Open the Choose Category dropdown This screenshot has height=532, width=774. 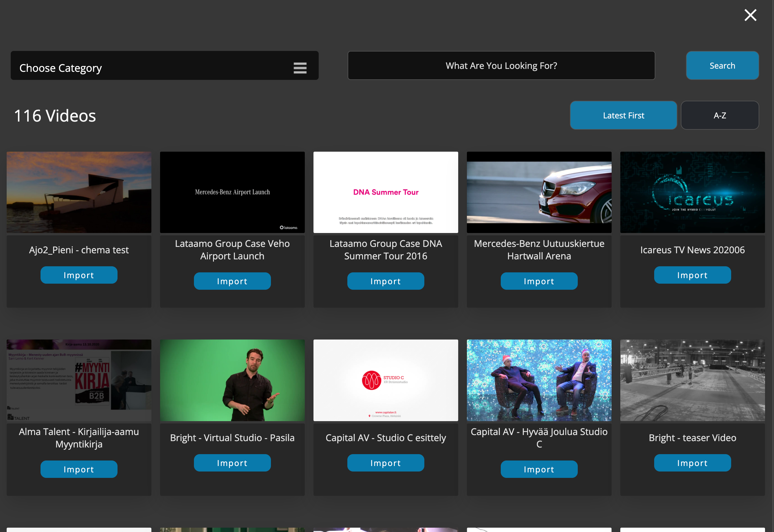click(164, 66)
